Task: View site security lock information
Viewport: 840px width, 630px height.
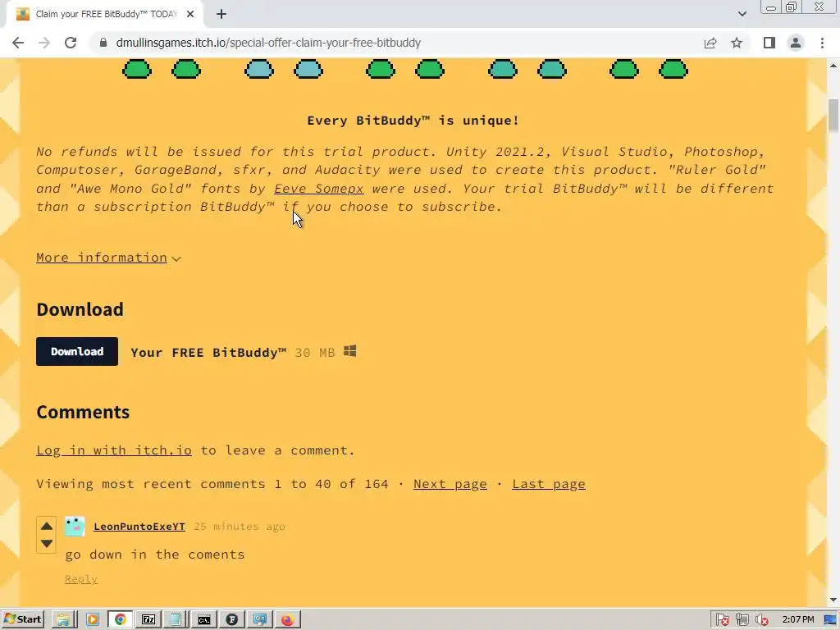Action: tap(103, 43)
